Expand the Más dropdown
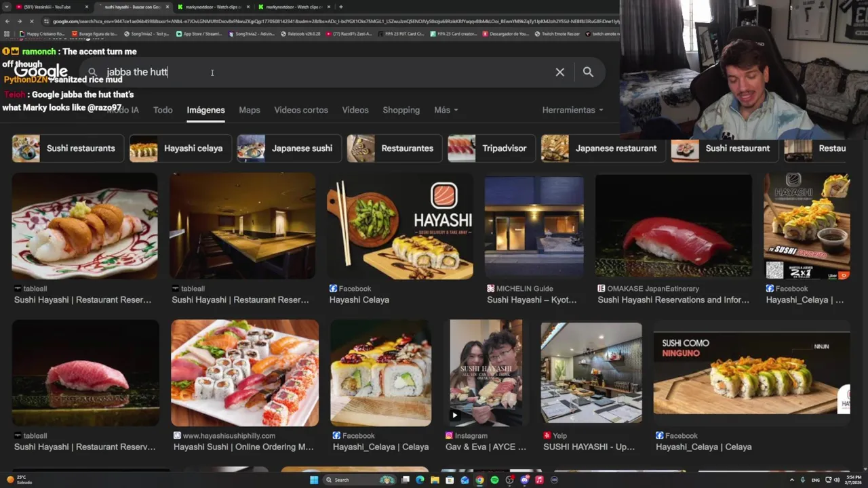Image resolution: width=868 pixels, height=488 pixels. pos(446,110)
